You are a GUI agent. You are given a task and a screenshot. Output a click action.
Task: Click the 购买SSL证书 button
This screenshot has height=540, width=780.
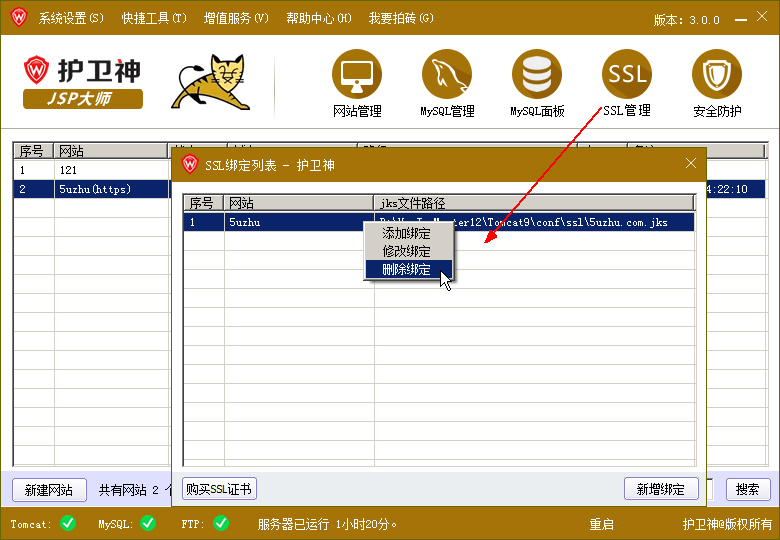pyautogui.click(x=220, y=488)
